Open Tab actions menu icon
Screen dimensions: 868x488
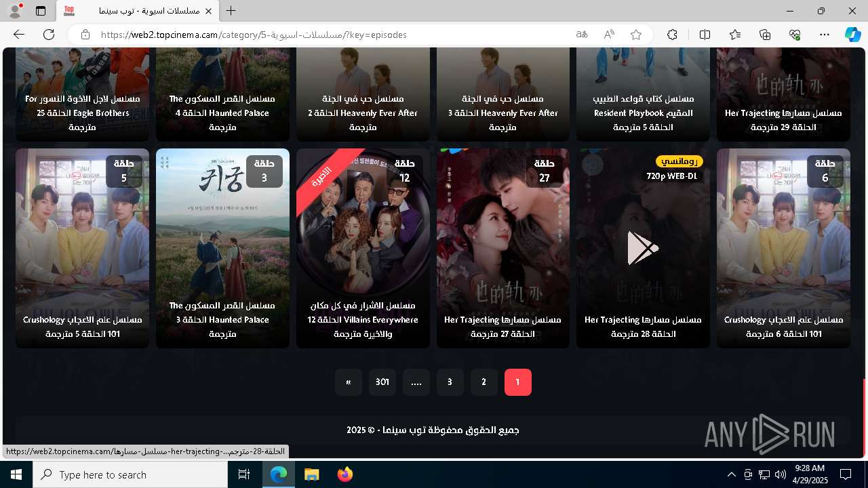(41, 11)
